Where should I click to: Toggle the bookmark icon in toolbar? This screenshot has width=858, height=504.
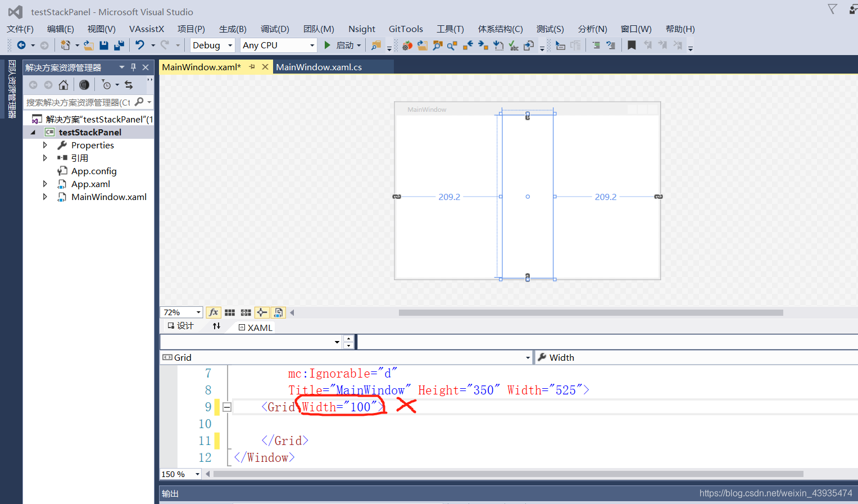[x=632, y=46]
